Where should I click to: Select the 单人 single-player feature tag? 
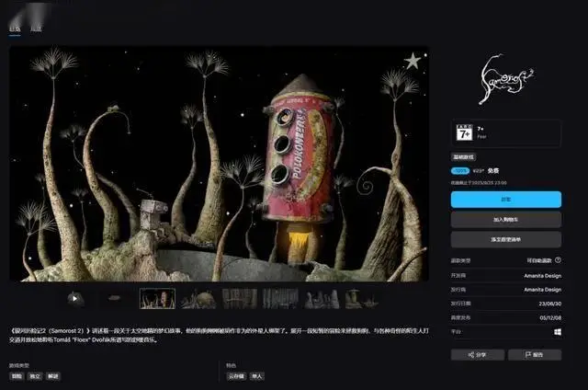257,376
